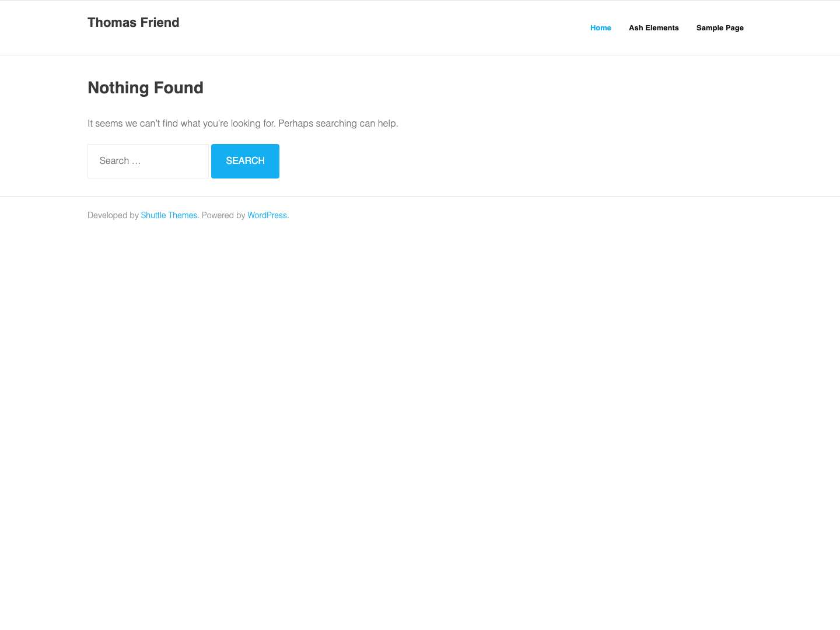Select the currently active Home tab
Image resolution: width=840 pixels, height=630 pixels.
point(601,27)
